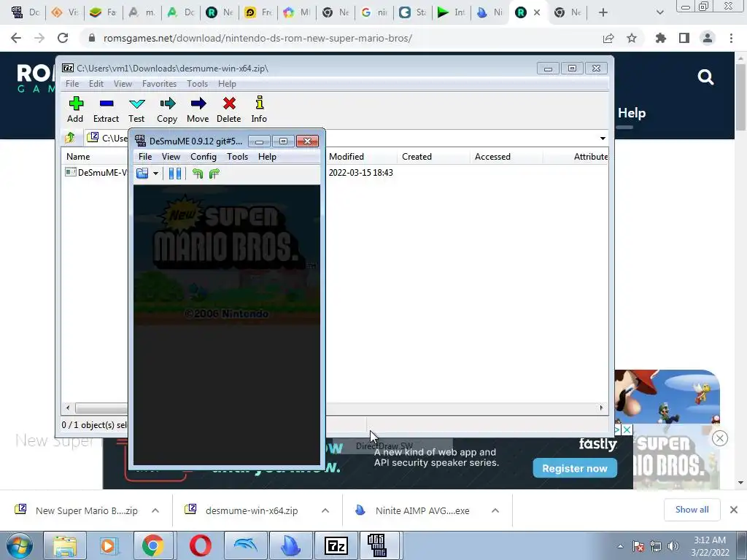This screenshot has width=747, height=560.
Task: Bookmark this page with the star icon
Action: 632,38
